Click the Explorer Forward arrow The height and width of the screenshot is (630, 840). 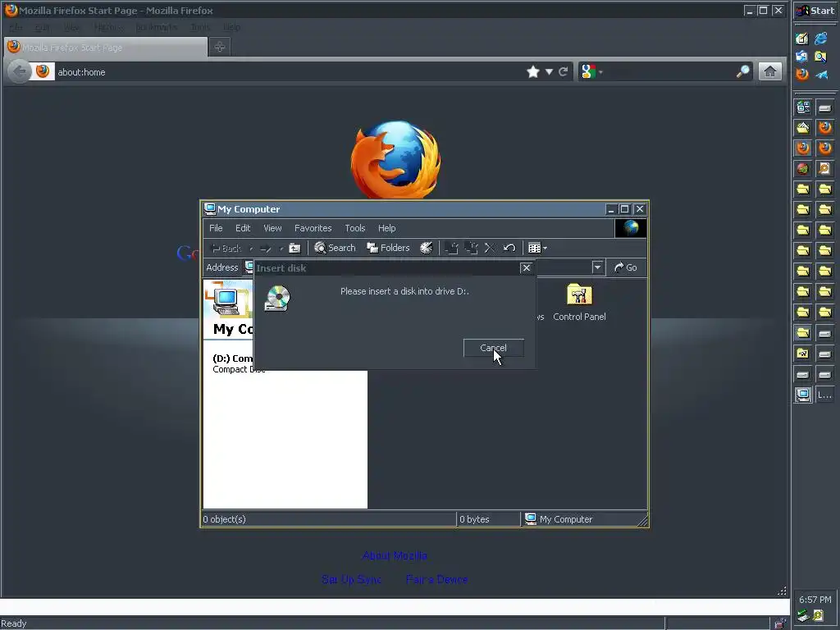point(265,249)
